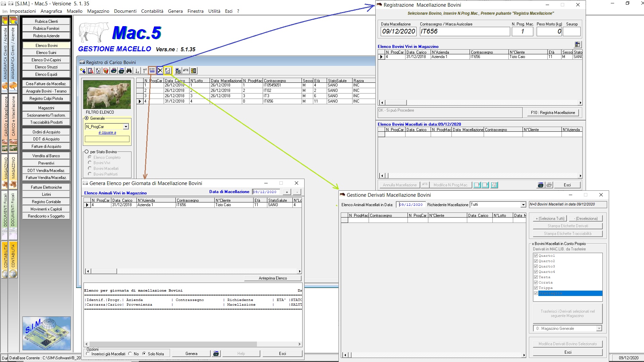
Task: Click the sort descending arrow icon
Action: (137, 71)
